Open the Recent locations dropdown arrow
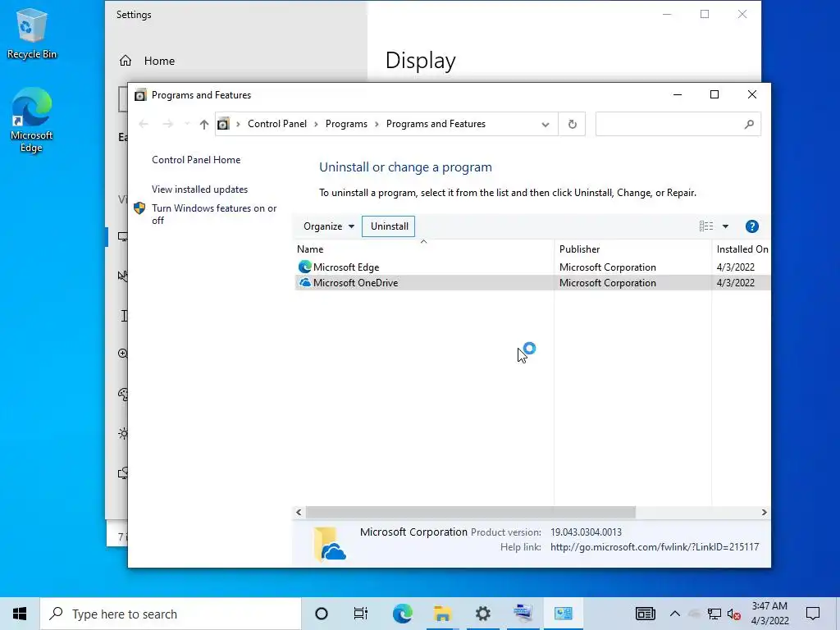 pyautogui.click(x=186, y=125)
